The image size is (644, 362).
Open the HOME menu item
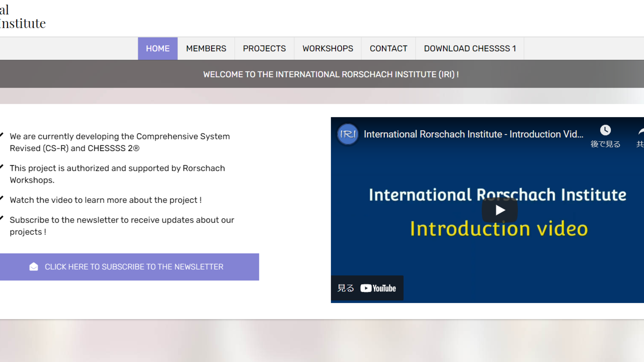click(158, 48)
